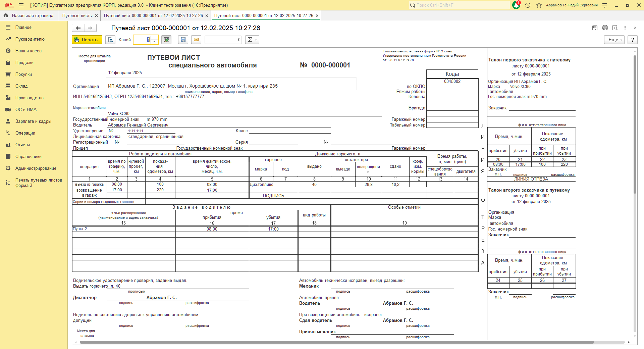Click the yellow Печать button
The height and width of the screenshot is (349, 644).
point(87,40)
